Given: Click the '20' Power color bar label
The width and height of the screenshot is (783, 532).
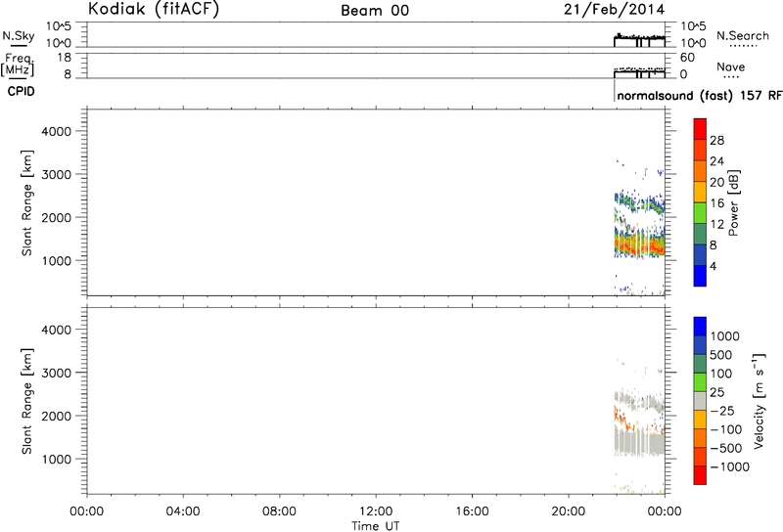Looking at the screenshot, I should tap(716, 183).
